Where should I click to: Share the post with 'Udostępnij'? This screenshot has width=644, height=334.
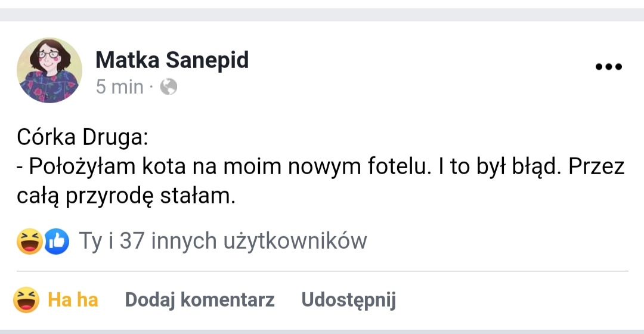point(348,299)
